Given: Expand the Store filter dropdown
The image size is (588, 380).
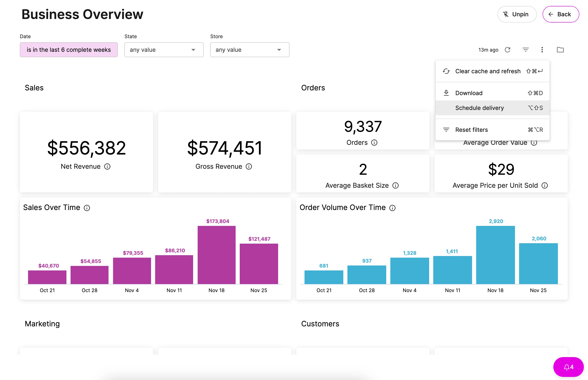Looking at the screenshot, I should coord(249,50).
